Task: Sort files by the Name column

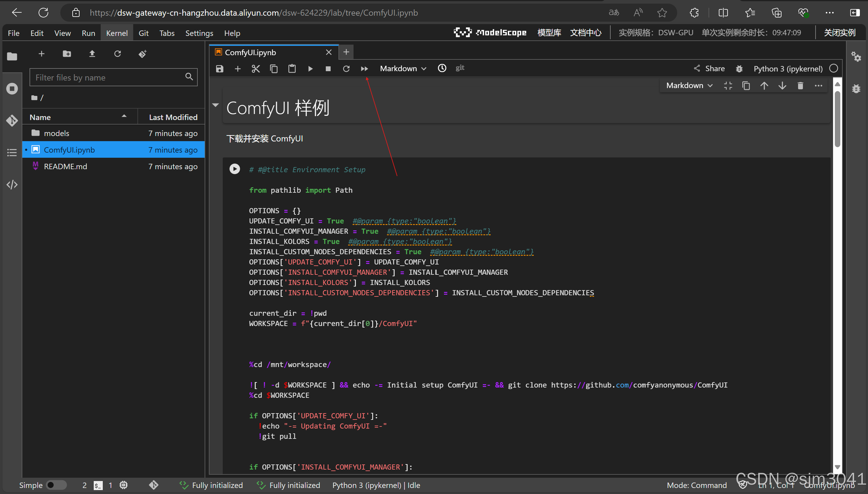Action: [x=80, y=117]
